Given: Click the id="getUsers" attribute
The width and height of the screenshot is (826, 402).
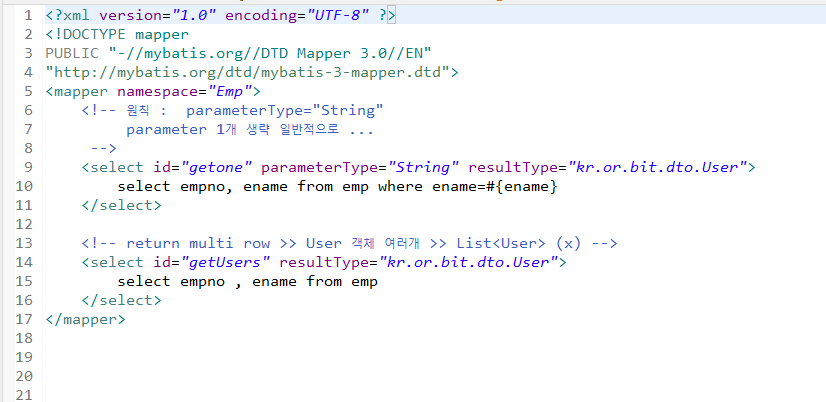Looking at the screenshot, I should click(213, 262).
